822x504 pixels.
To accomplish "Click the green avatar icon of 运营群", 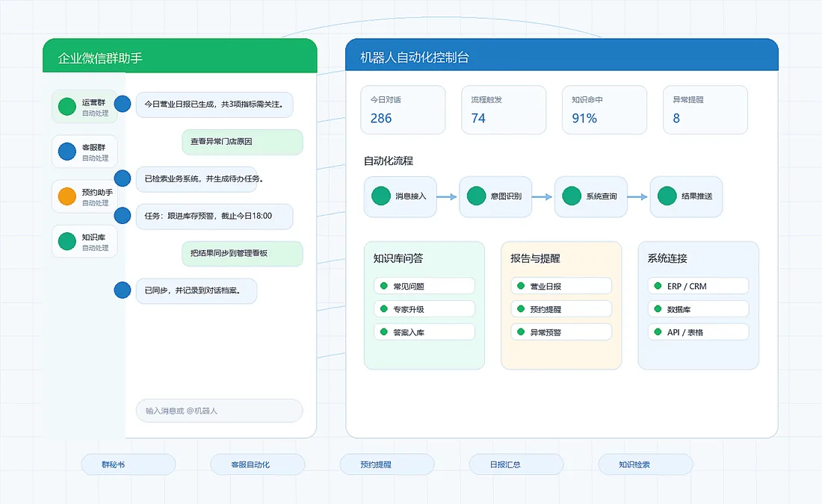I will [x=67, y=106].
